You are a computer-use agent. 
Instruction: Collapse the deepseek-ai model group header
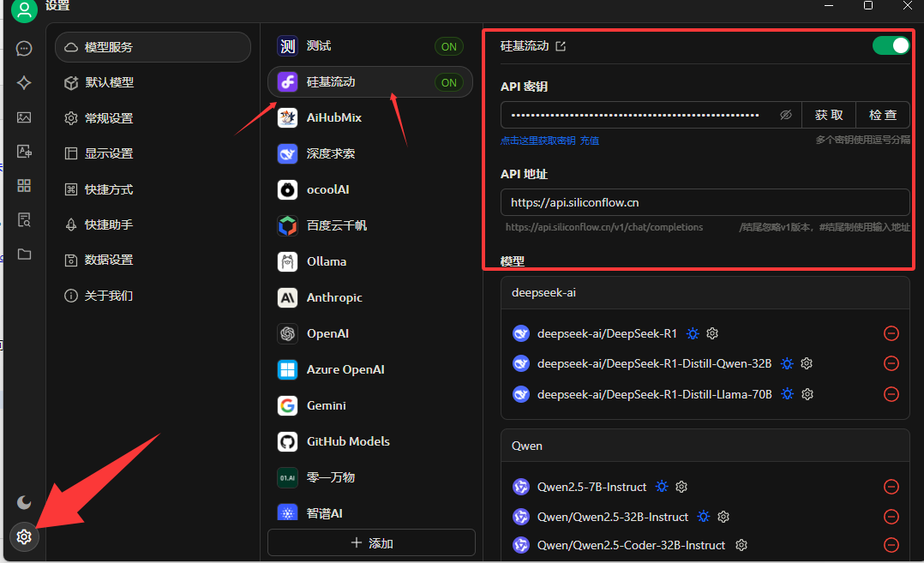(705, 293)
